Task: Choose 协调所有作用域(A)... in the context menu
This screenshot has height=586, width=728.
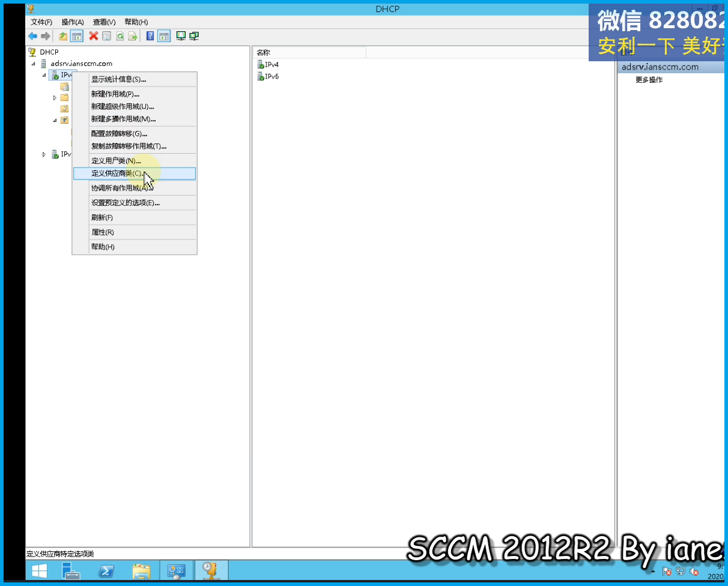Action: point(135,188)
